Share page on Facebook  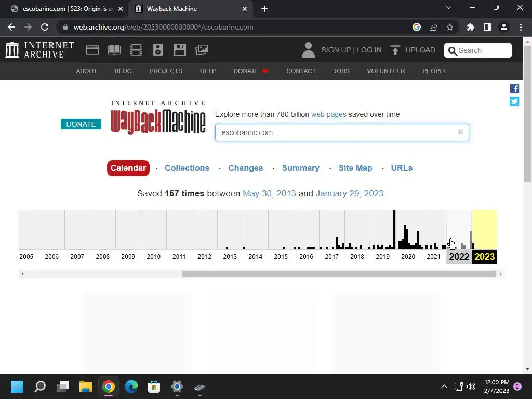[514, 88]
